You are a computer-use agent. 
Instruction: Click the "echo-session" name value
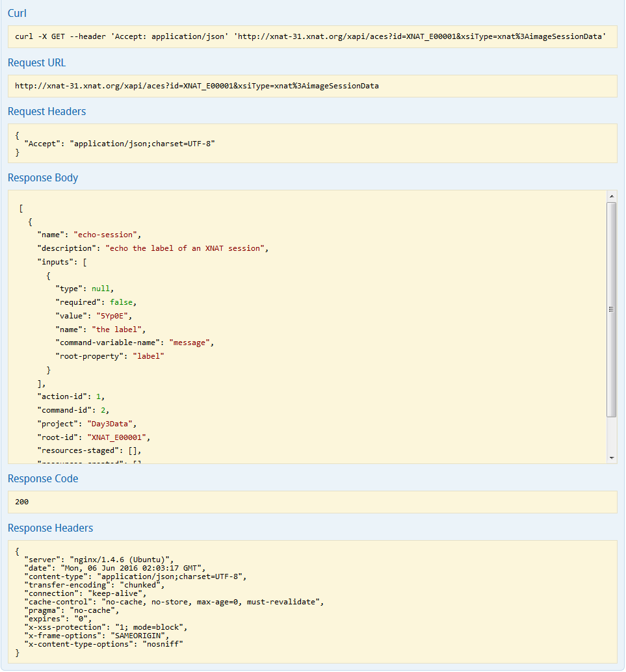(106, 234)
